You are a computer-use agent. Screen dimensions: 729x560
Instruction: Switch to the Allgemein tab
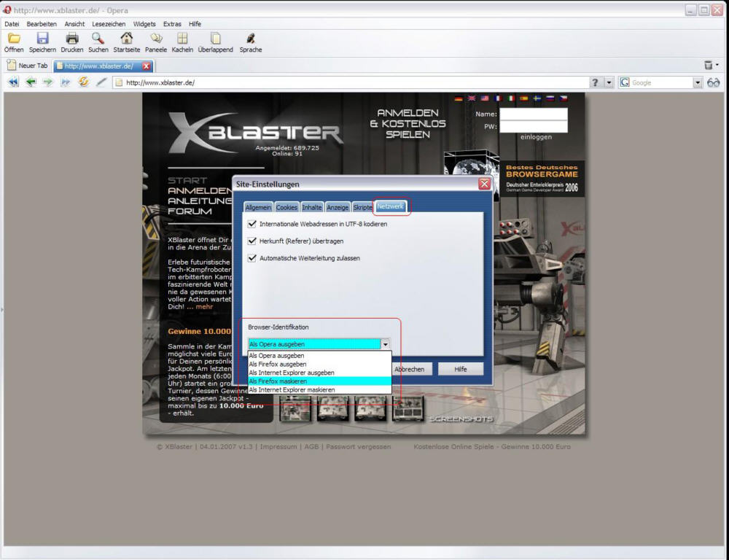coord(258,207)
